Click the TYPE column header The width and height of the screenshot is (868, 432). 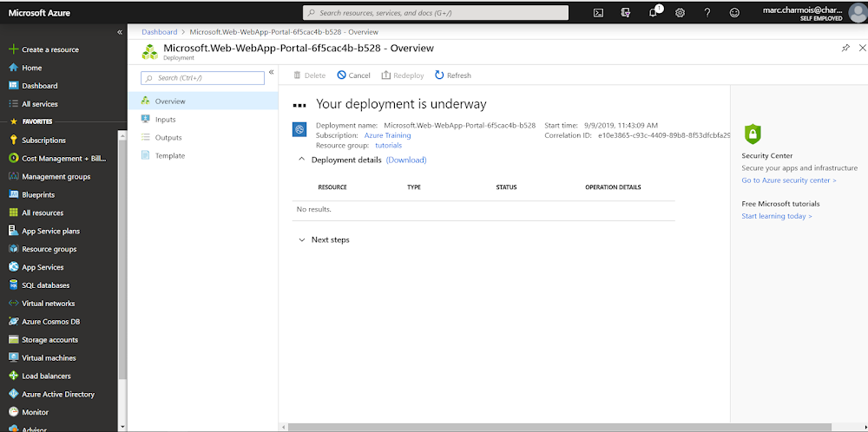tap(413, 187)
